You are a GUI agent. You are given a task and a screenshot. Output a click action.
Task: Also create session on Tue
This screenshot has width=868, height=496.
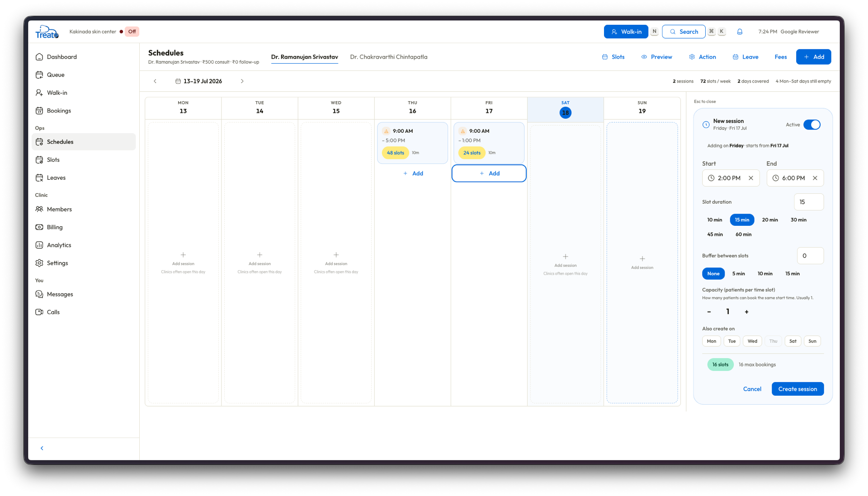[x=732, y=341]
